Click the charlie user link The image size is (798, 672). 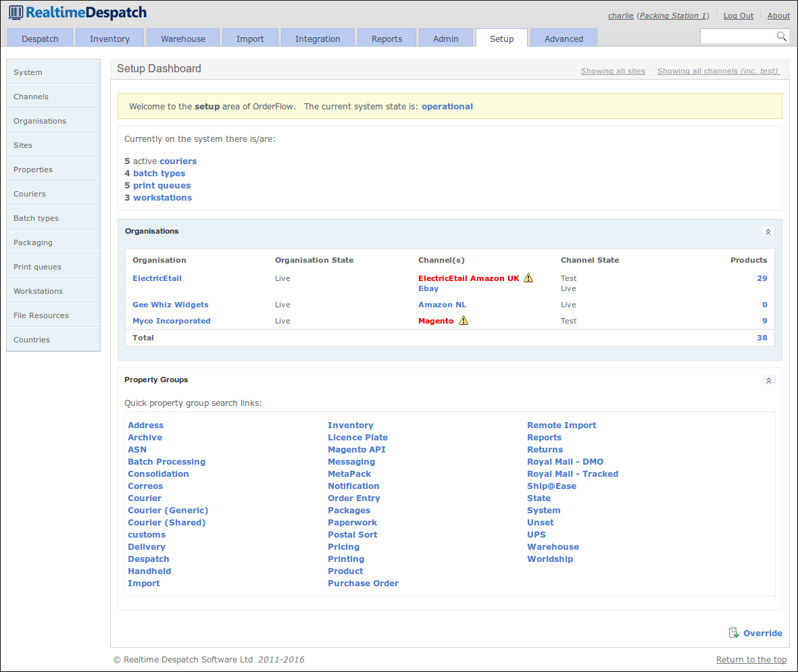tap(620, 16)
